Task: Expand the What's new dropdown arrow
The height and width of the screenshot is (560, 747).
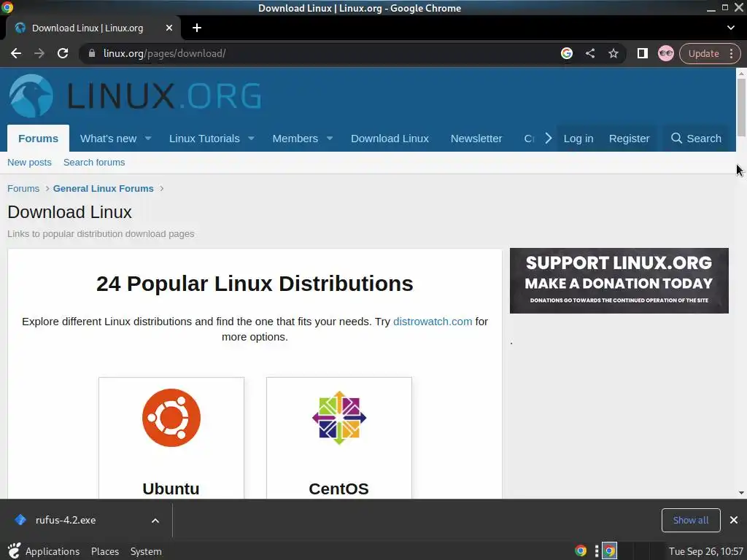Action: coord(148,139)
